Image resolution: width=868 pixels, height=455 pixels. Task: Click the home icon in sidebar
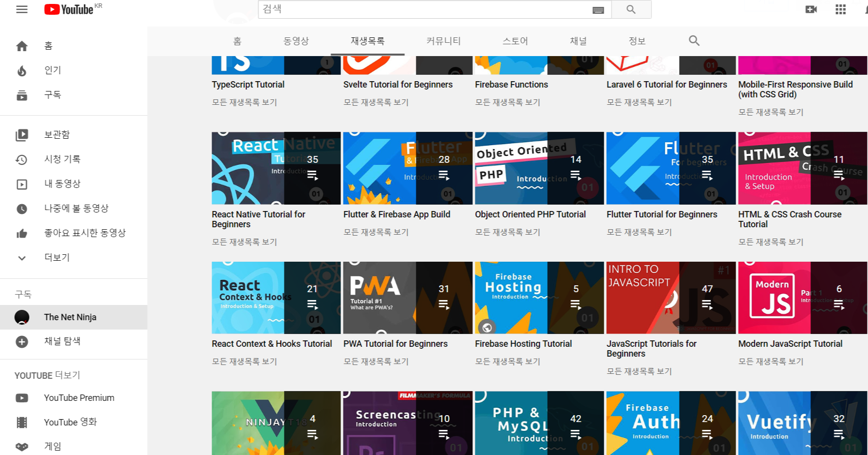pyautogui.click(x=22, y=46)
